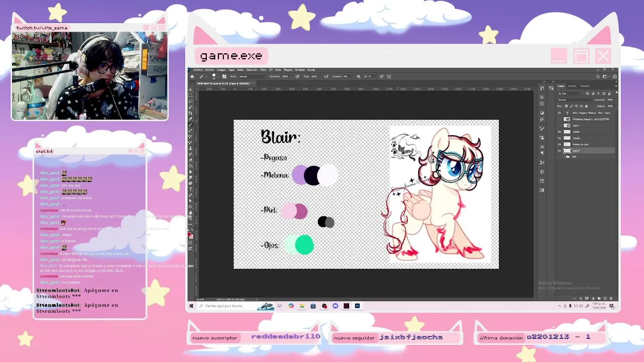Click the foreground color swatch
The image size is (644, 362).
coord(189,234)
